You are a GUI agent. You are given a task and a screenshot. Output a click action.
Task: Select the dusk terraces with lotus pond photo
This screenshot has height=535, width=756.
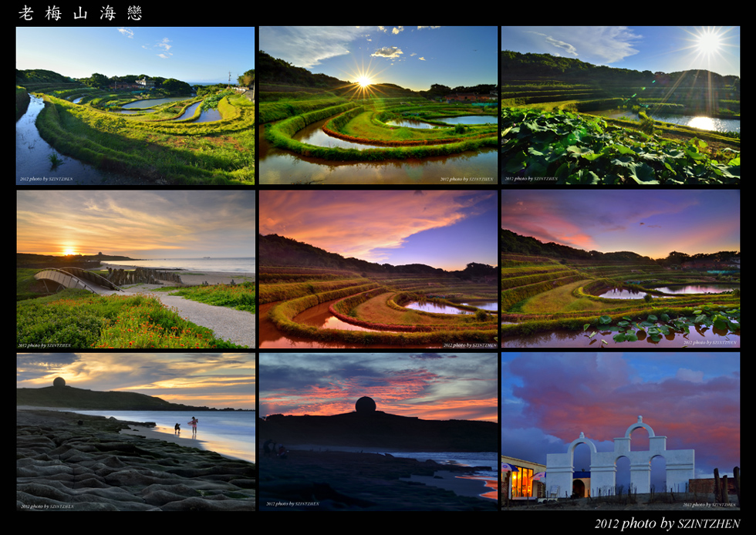pyautogui.click(x=620, y=269)
